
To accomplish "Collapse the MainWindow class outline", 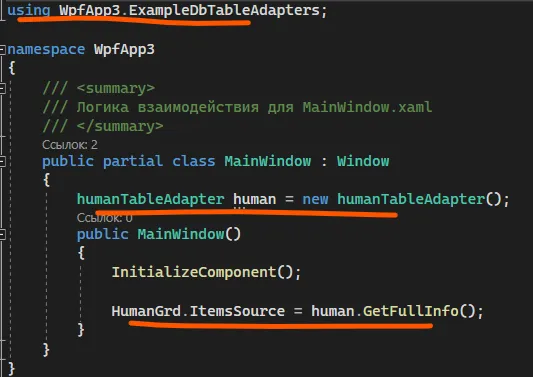I will pyautogui.click(x=2, y=161).
